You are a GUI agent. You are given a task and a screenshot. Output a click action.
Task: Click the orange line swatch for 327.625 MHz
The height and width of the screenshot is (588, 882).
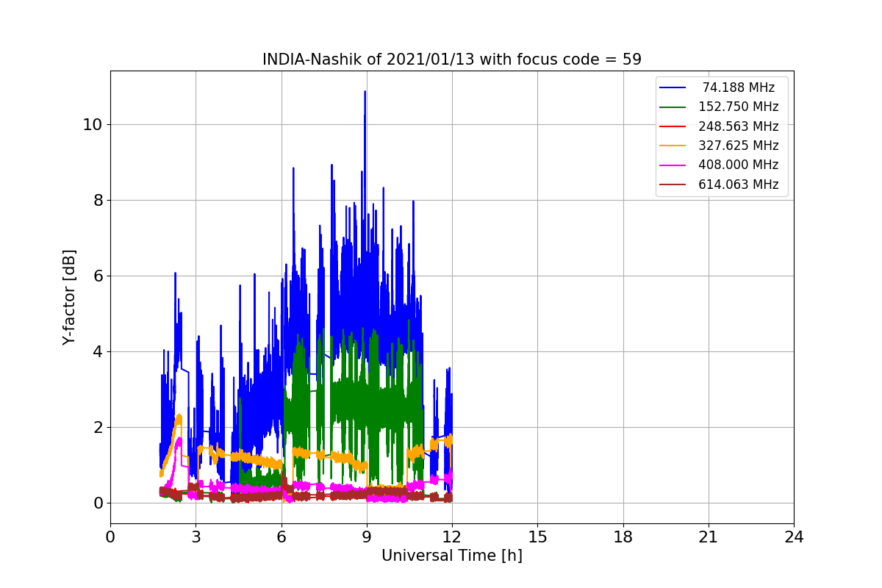click(673, 146)
